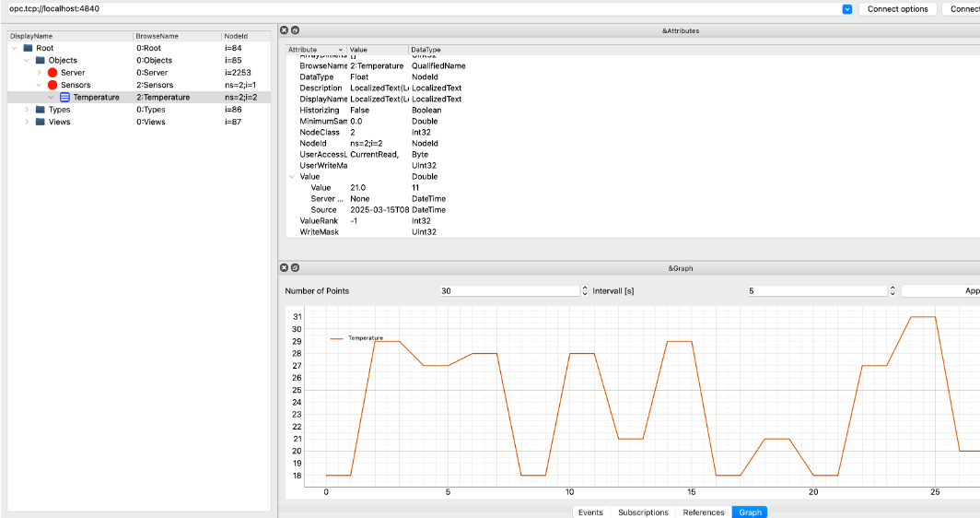
Task: Select the Temperature variable node icon
Action: (x=64, y=97)
